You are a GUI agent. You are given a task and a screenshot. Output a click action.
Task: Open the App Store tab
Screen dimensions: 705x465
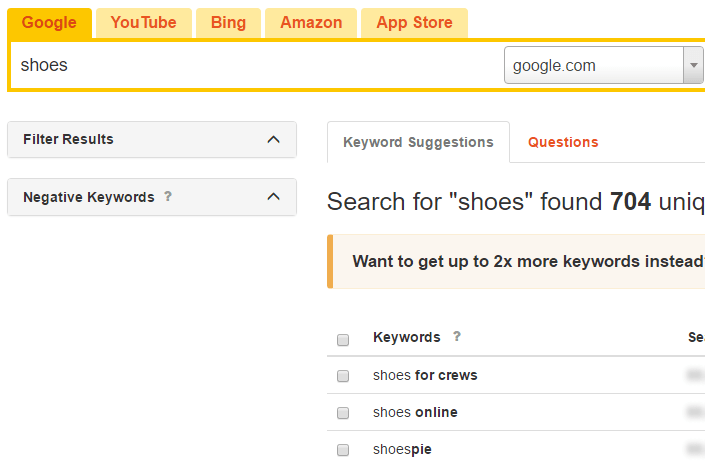click(415, 23)
